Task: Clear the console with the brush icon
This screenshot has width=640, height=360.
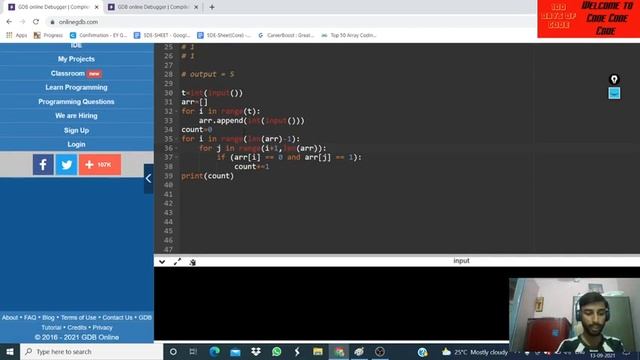Action: click(x=193, y=262)
